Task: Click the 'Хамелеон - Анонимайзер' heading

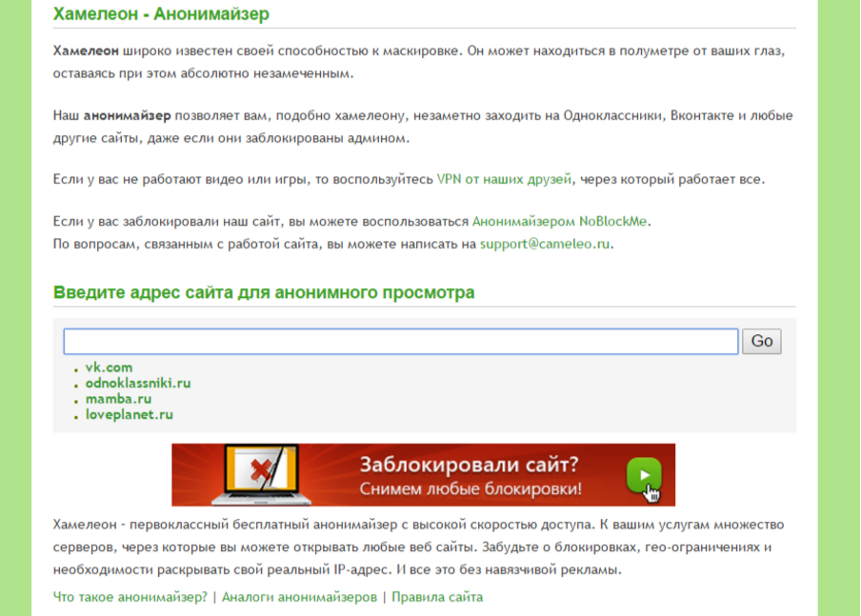Action: point(161,13)
